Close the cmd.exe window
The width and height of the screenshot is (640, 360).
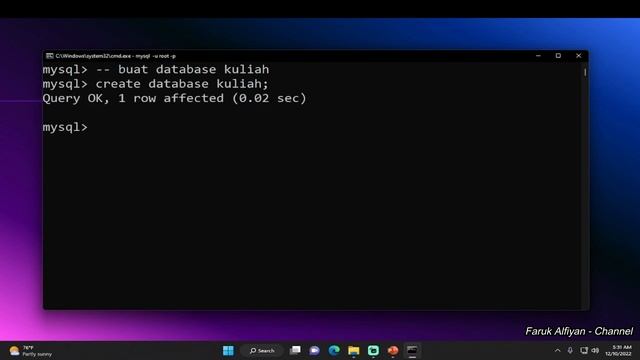point(578,56)
